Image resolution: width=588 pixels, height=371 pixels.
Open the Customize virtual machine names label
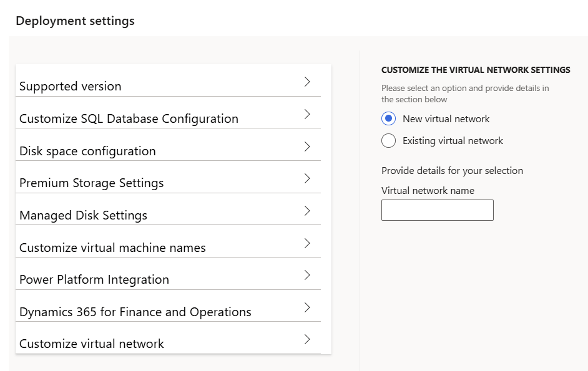point(112,248)
